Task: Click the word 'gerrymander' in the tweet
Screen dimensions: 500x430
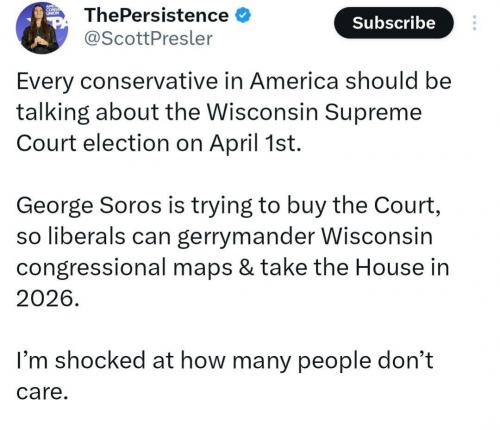Action: [246, 237]
